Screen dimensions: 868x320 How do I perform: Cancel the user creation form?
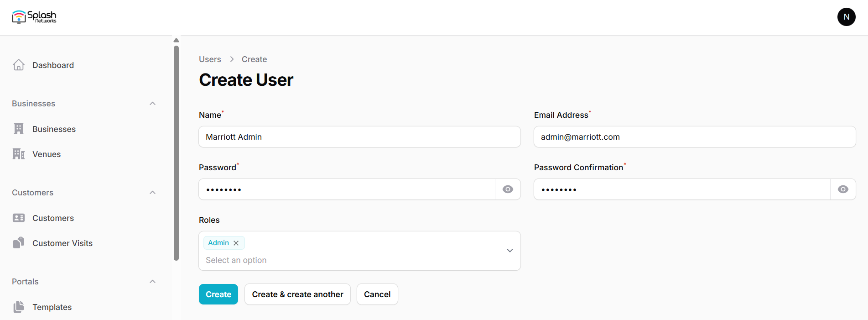377,294
